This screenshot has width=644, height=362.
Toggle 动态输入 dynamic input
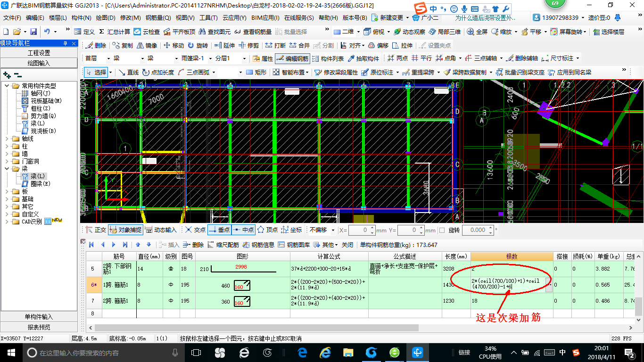tap(161, 230)
